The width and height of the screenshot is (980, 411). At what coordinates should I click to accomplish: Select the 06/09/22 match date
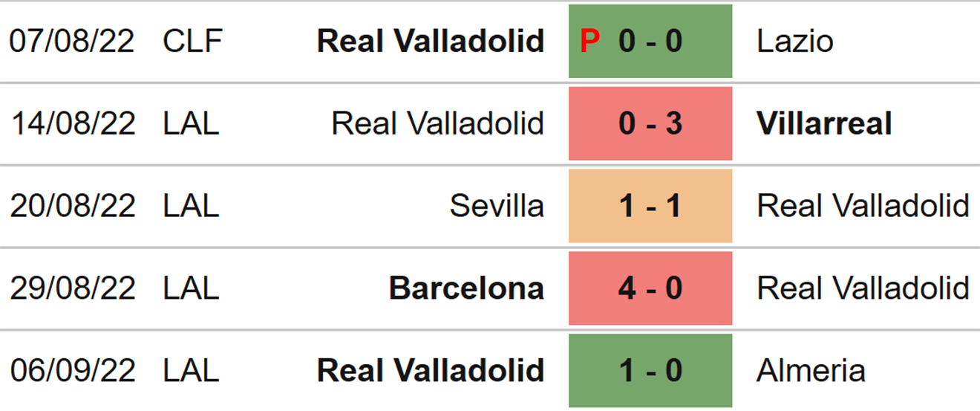72,370
